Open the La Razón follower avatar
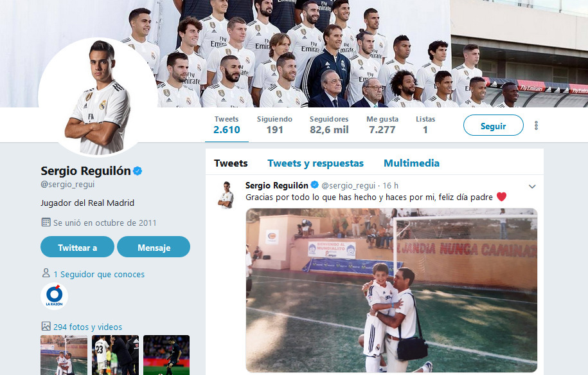Viewport: 588px width, 375px height. click(55, 296)
